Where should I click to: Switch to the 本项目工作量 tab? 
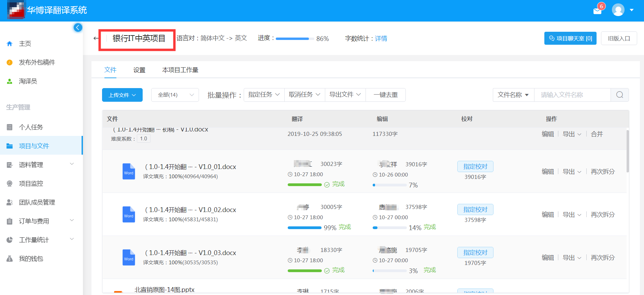pyautogui.click(x=180, y=70)
